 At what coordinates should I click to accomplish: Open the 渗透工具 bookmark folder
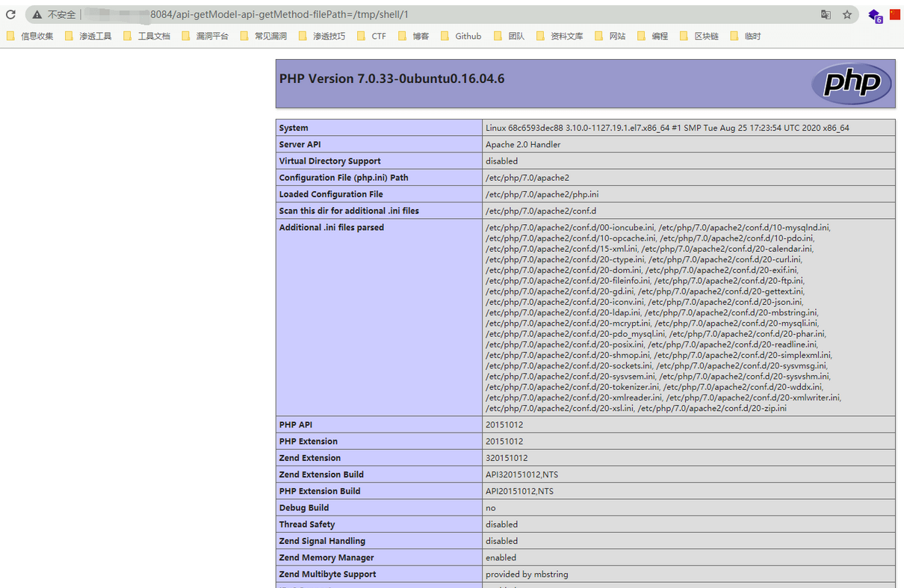click(x=88, y=36)
